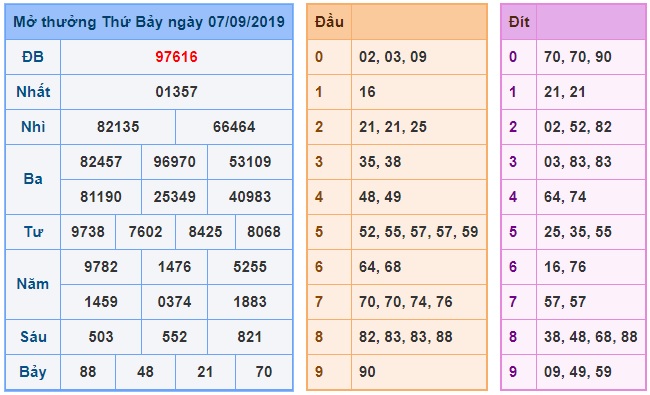This screenshot has height=395, width=650.
Task: Click third prize number 53109
Action: pos(250,162)
